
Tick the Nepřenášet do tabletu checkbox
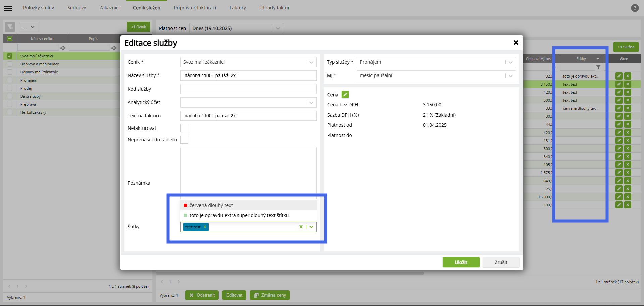(184, 140)
